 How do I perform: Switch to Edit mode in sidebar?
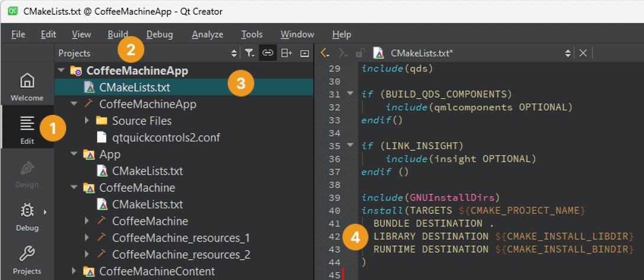click(27, 128)
